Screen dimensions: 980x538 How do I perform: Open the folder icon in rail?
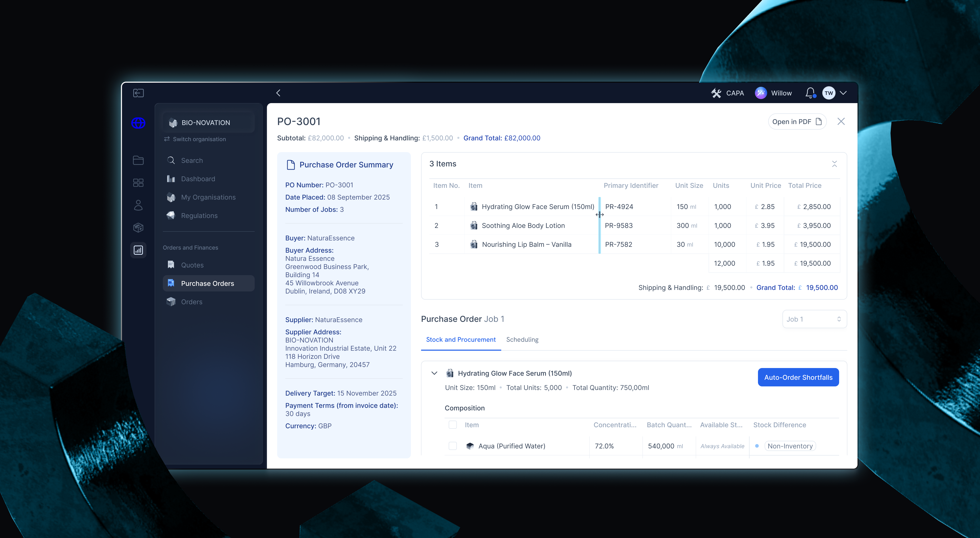pos(138,160)
